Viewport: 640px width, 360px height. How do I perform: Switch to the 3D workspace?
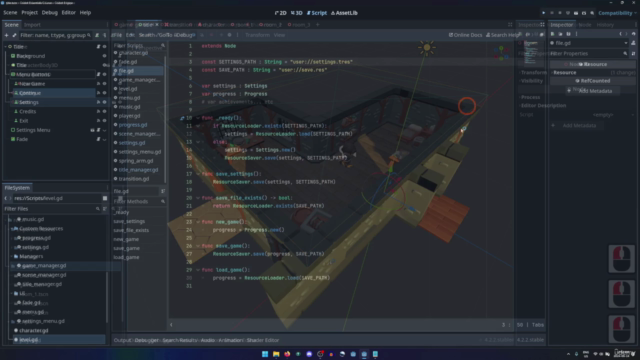tap(296, 13)
